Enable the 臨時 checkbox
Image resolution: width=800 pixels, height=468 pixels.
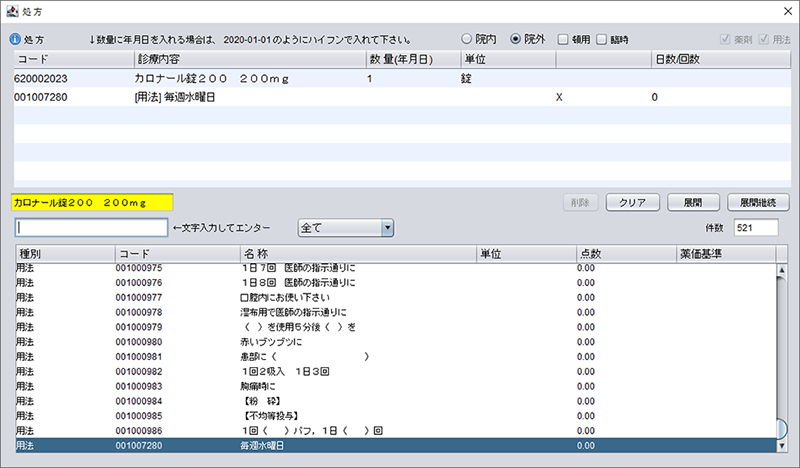click(x=602, y=39)
